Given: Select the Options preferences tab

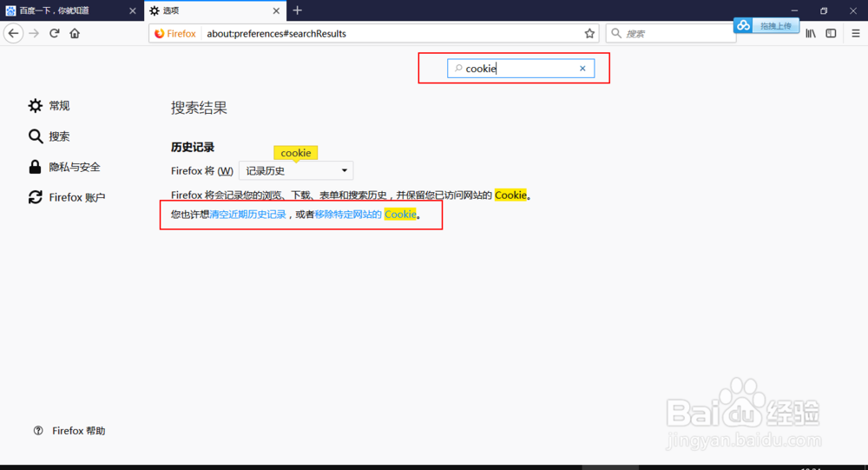Looking at the screenshot, I should tap(214, 10).
